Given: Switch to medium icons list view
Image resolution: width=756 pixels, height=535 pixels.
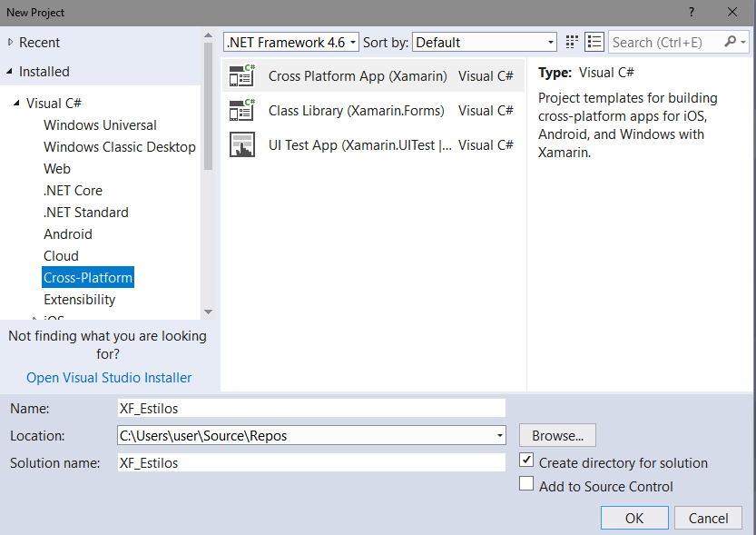Looking at the screenshot, I should point(594,42).
